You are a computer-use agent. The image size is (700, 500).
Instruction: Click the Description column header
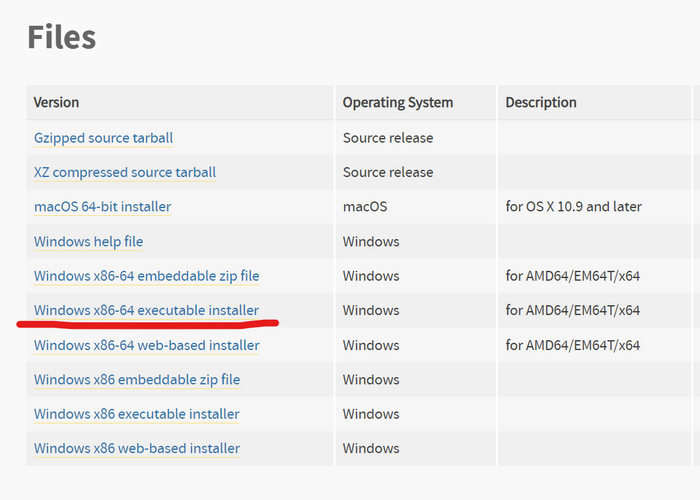(x=541, y=102)
